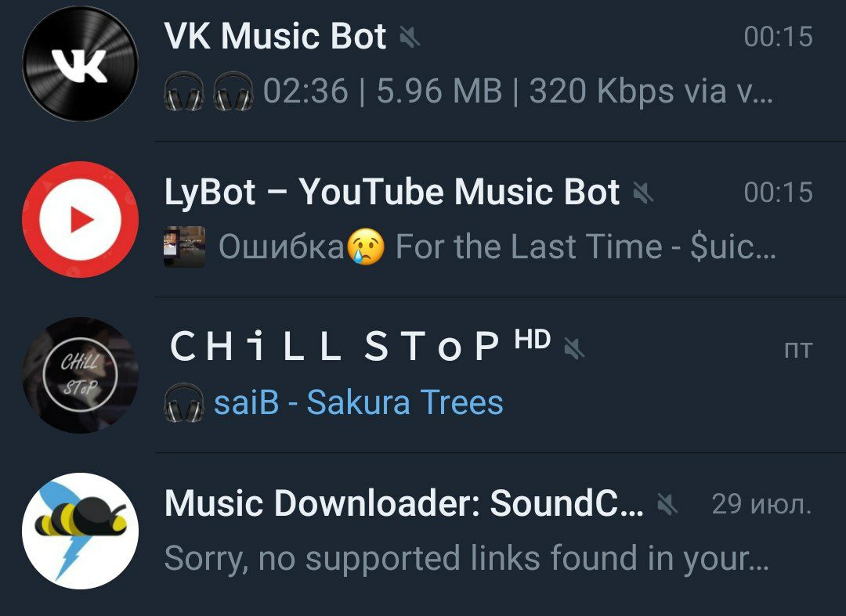Click muted icon beside CHiLL SToP HD
846x616 pixels.
point(574,348)
